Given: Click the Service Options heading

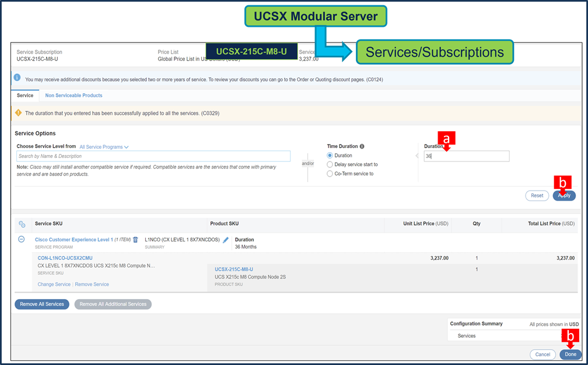Looking at the screenshot, I should click(35, 134).
